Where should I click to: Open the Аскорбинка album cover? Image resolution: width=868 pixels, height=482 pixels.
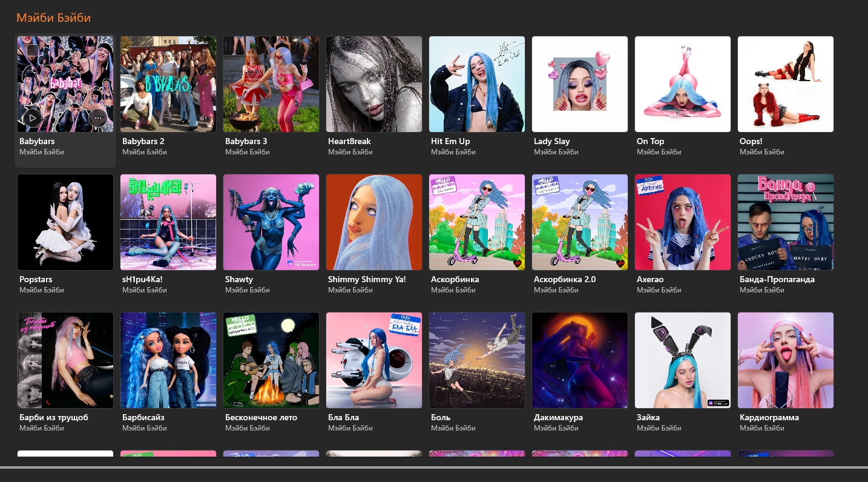click(477, 222)
